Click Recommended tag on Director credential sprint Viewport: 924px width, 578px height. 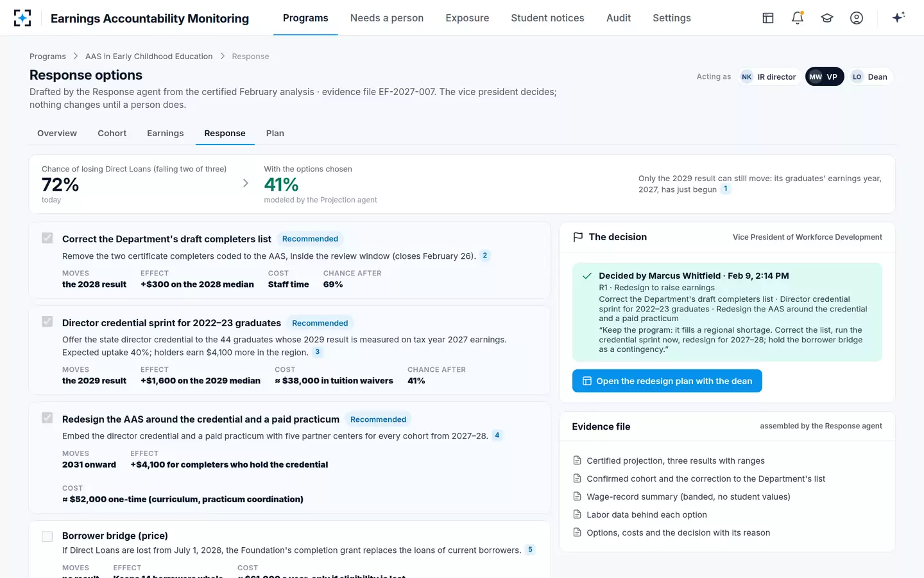320,323
